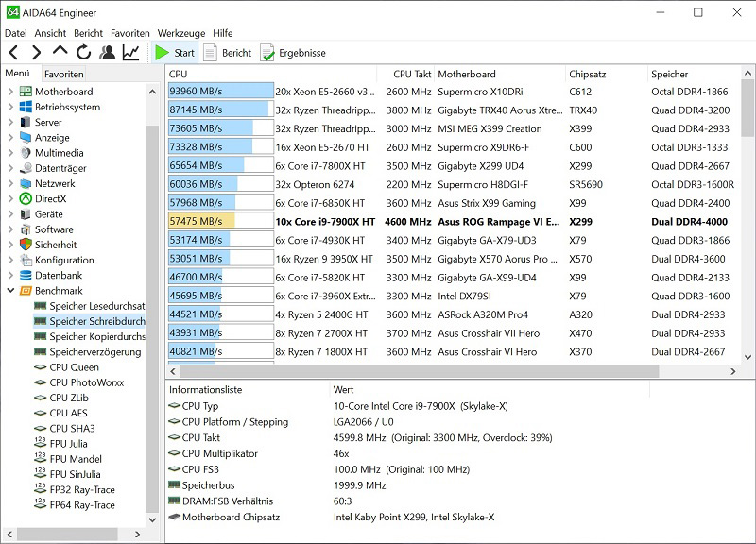Select the Benchmark folder icon
The height and width of the screenshot is (544, 756).
pyautogui.click(x=26, y=291)
